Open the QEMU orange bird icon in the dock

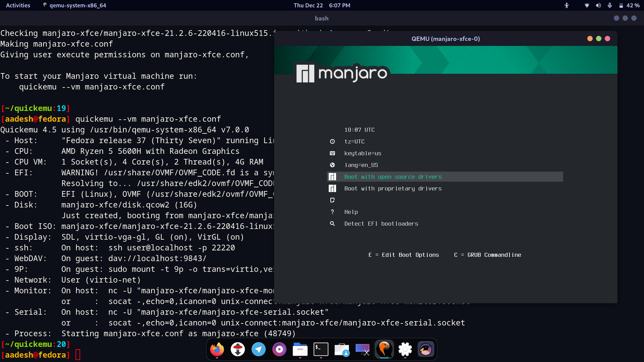(x=384, y=349)
